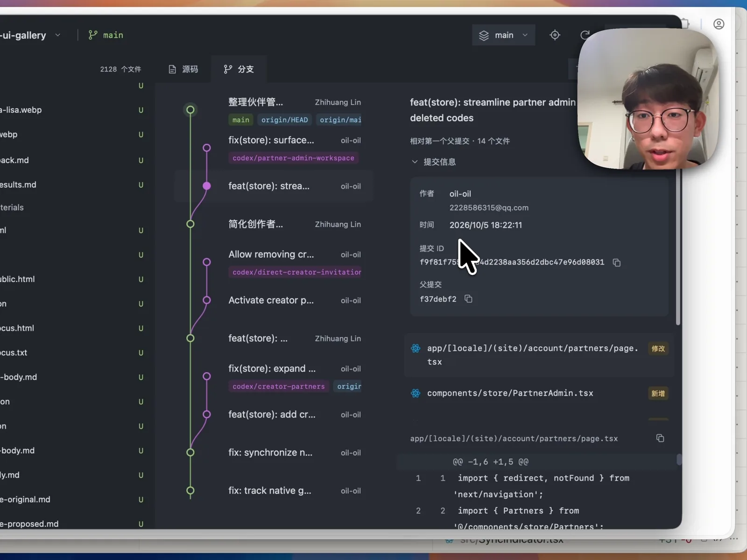Image resolution: width=747 pixels, height=560 pixels.
Task: Click the main branch indicator
Action: [x=106, y=35]
